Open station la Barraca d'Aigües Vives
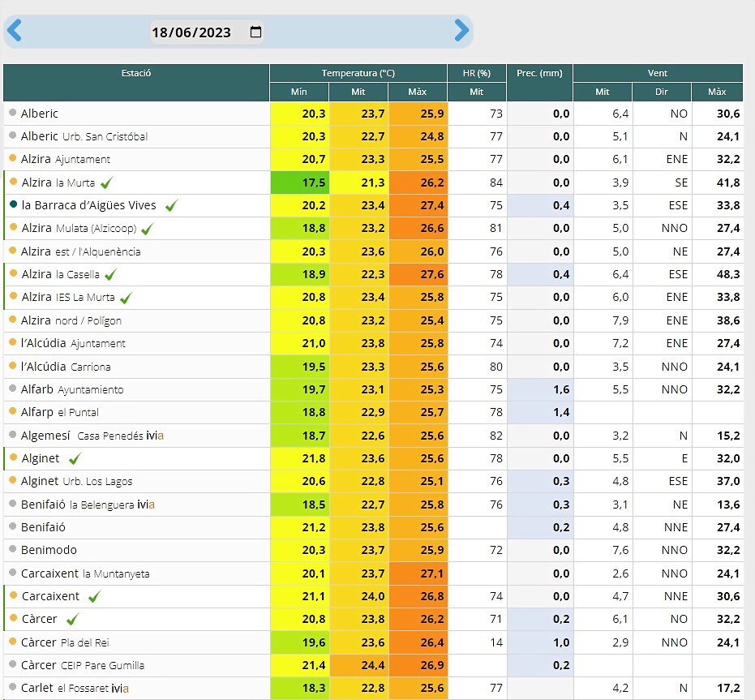755x700 pixels. click(89, 206)
